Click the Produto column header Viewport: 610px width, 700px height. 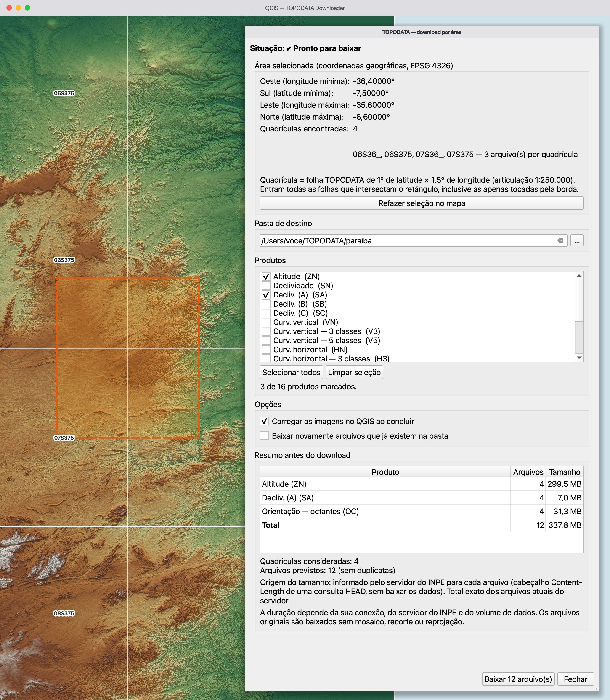[x=385, y=472]
